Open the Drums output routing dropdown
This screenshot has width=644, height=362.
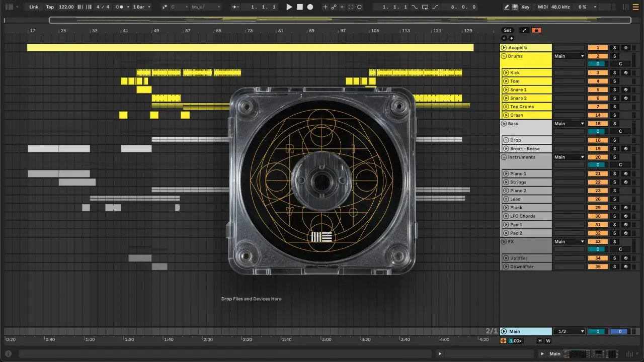click(569, 56)
